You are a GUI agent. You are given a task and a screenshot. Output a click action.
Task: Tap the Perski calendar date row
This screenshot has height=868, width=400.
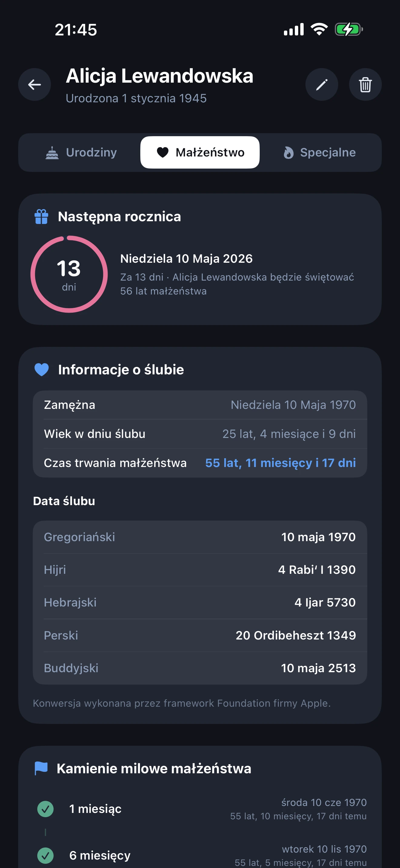coord(200,635)
